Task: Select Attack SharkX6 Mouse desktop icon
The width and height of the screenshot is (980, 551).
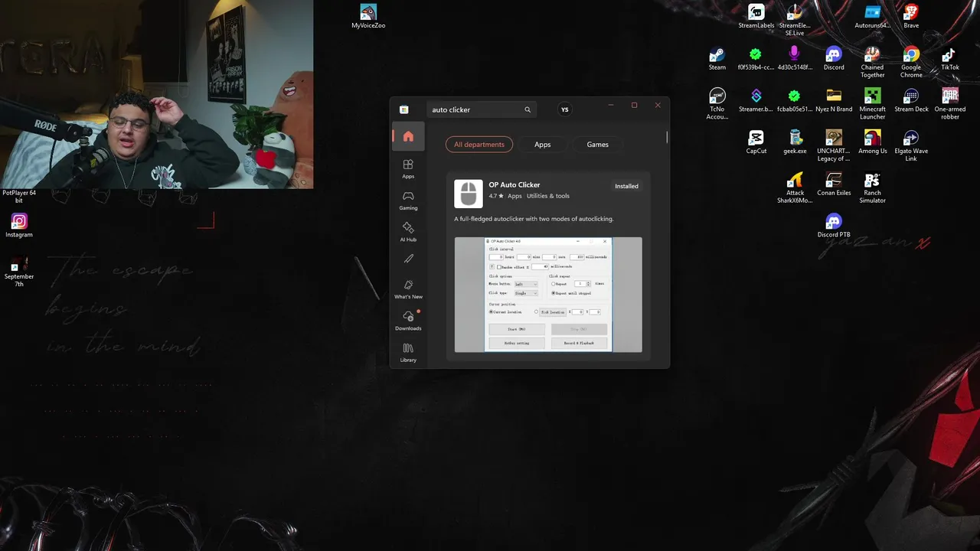Action: pos(795,187)
